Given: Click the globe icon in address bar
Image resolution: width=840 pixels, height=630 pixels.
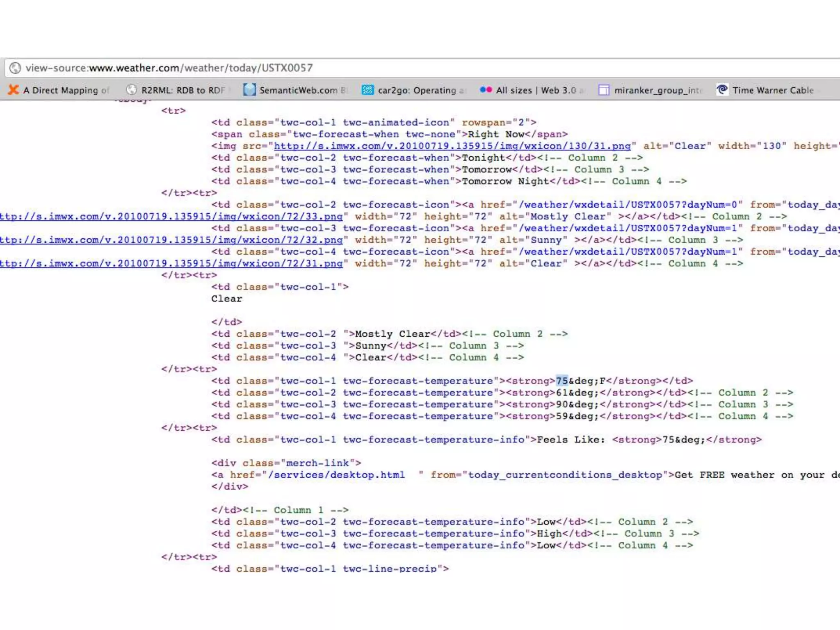Looking at the screenshot, I should (15, 68).
